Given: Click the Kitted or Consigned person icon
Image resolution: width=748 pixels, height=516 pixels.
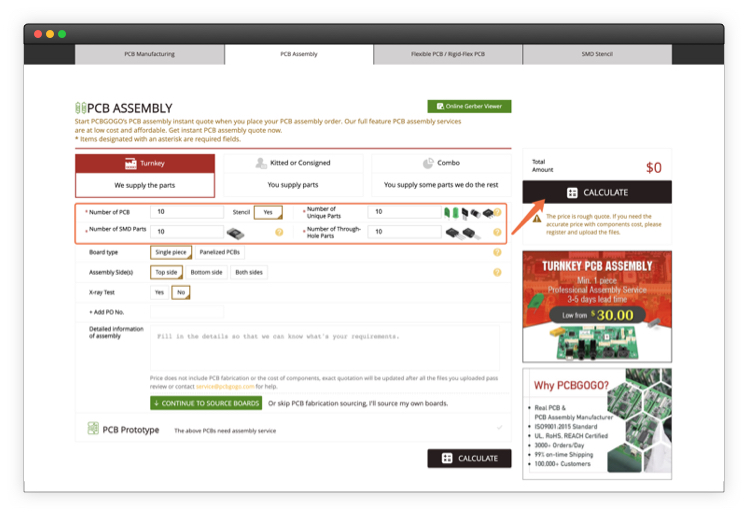Looking at the screenshot, I should (261, 163).
